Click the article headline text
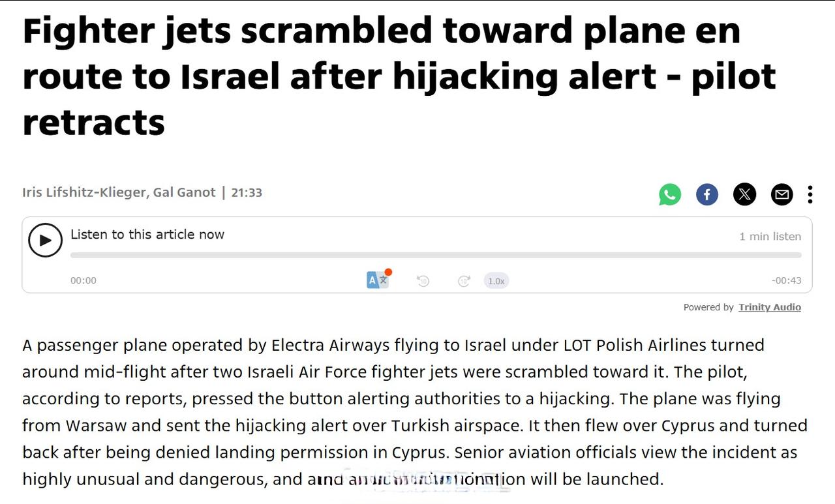Image resolution: width=835 pixels, height=504 pixels. click(399, 76)
